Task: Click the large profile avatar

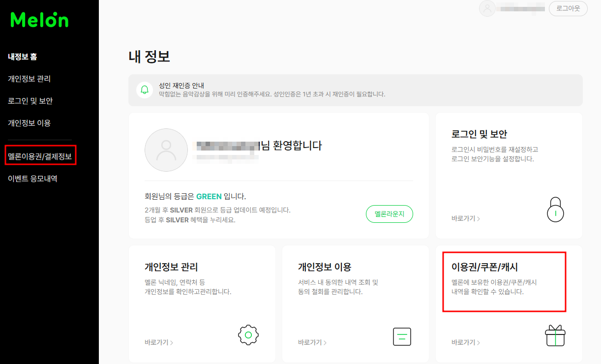Action: click(x=166, y=150)
